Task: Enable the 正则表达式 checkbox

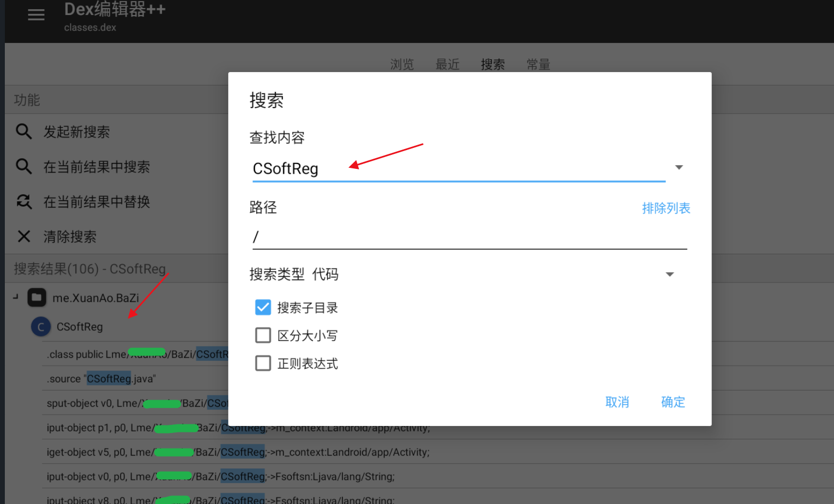Action: [263, 363]
